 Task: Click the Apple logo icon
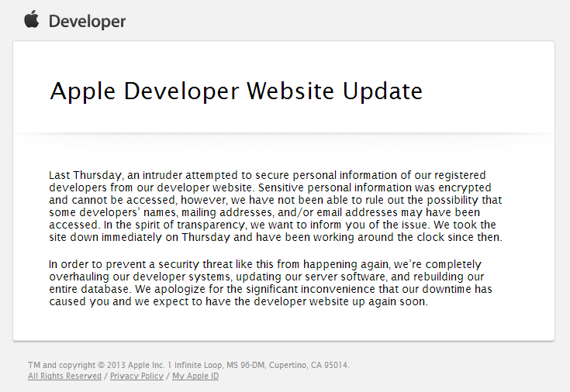[31, 19]
